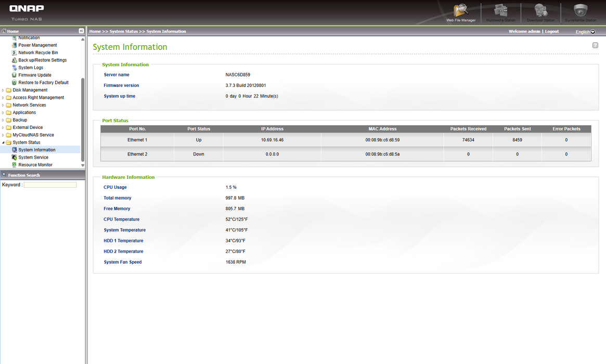Viewport: 606px width, 364px height.
Task: Click the MAC Address column header
Action: tap(382, 129)
